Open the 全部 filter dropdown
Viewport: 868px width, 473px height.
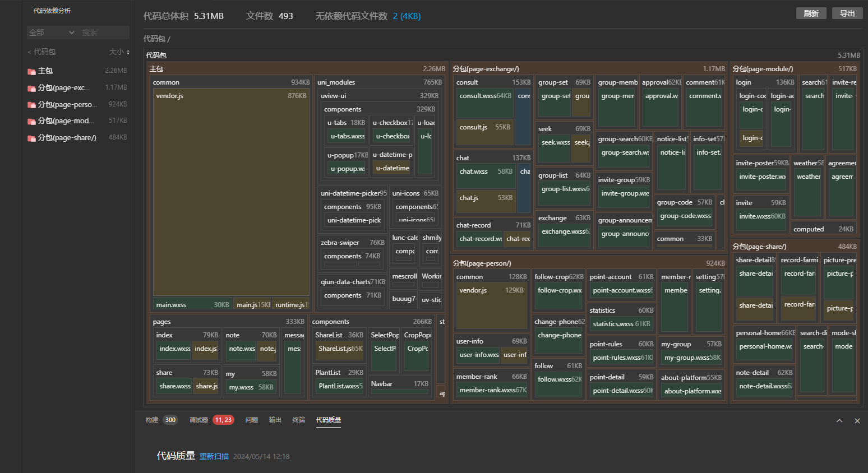[x=52, y=33]
